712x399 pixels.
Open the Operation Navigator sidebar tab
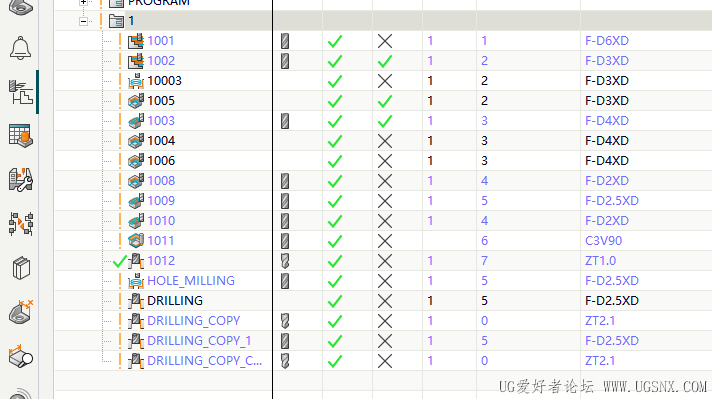pos(20,92)
